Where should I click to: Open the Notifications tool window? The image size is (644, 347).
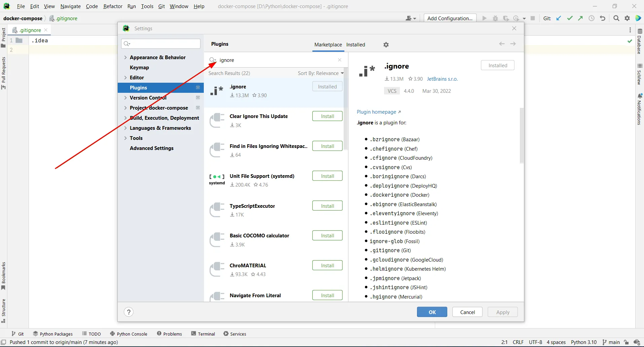640,109
